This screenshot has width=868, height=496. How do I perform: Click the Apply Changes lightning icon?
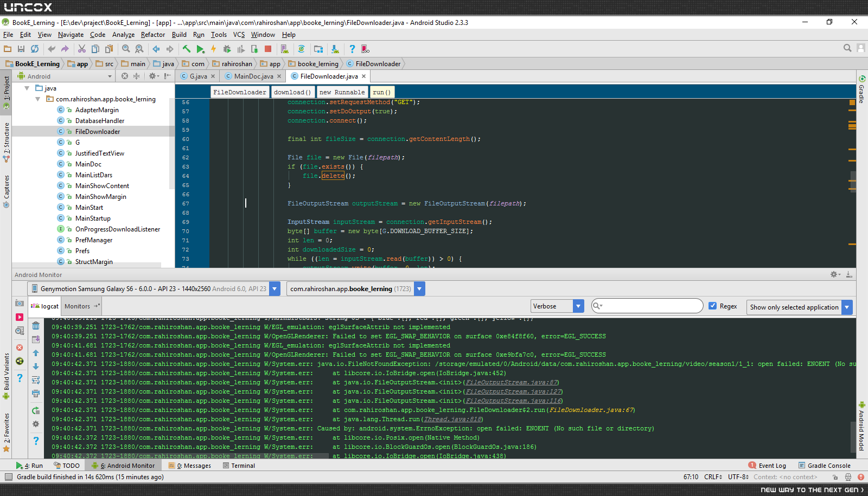214,49
